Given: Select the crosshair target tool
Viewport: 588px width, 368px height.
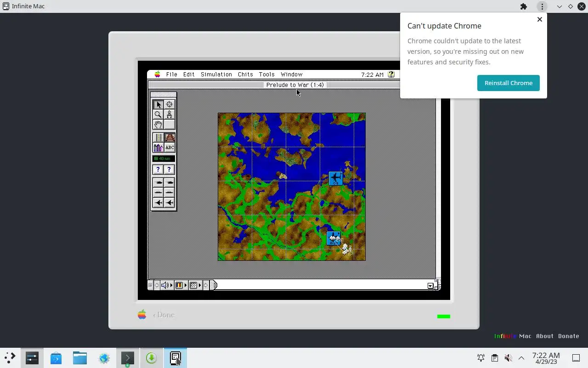Looking at the screenshot, I should click(x=170, y=105).
